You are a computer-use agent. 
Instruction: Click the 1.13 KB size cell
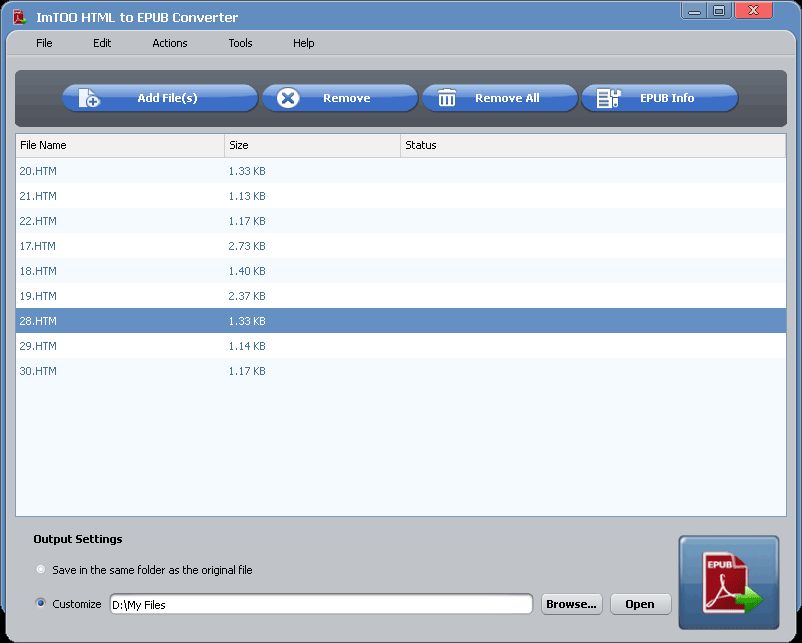pyautogui.click(x=247, y=196)
